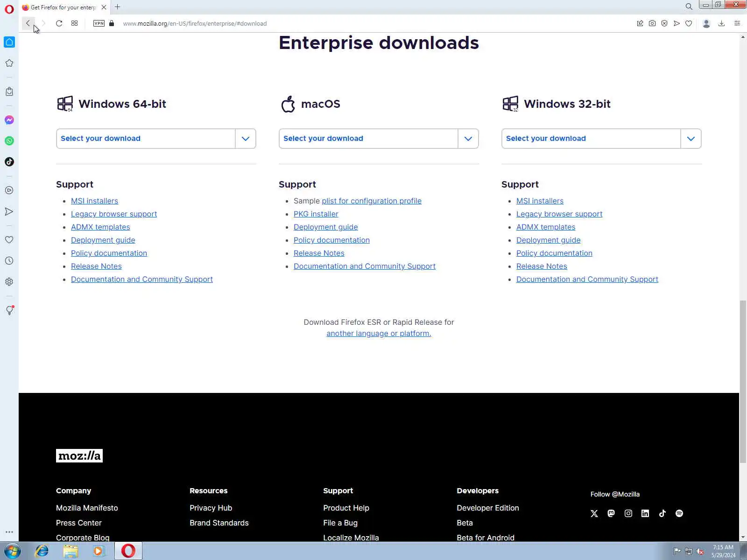747x560 pixels.
Task: Open WhatsApp in sidebar
Action: pyautogui.click(x=9, y=141)
